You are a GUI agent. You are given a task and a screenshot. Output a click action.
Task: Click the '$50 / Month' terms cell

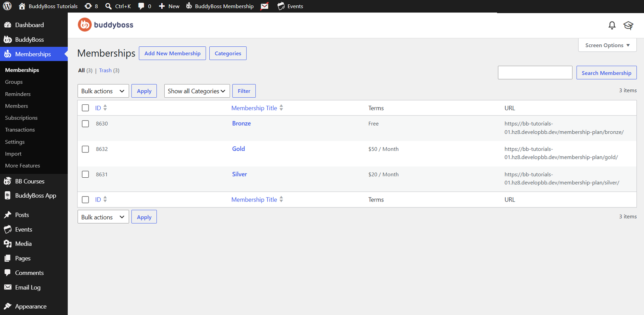(383, 149)
